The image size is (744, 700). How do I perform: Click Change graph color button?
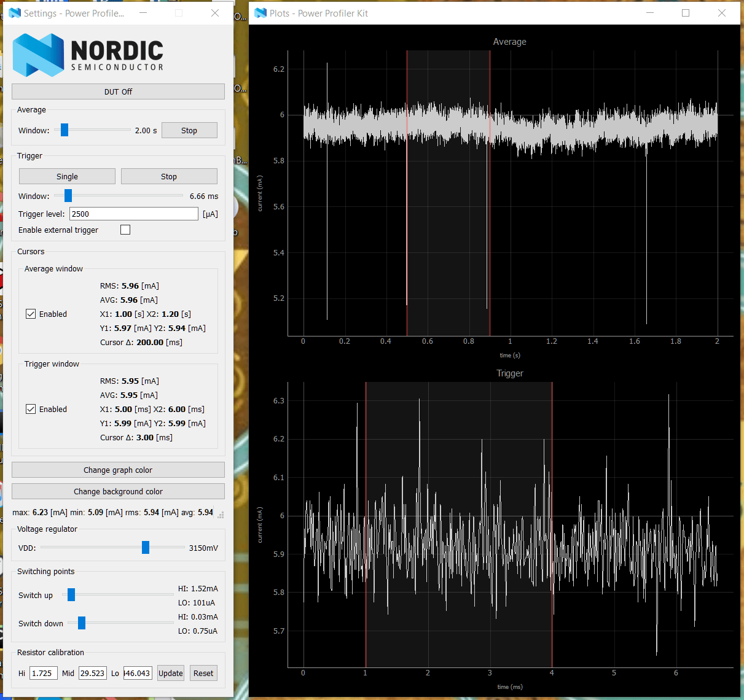(118, 470)
